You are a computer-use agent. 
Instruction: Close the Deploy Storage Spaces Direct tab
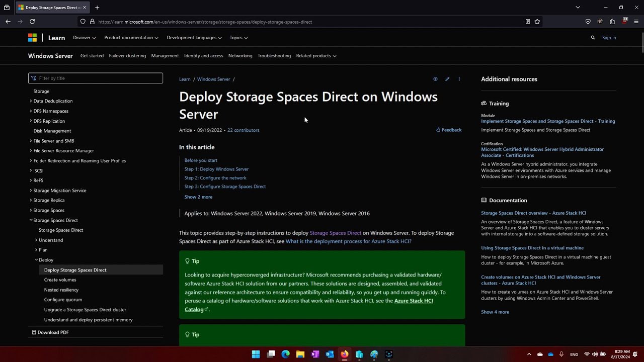85,8
